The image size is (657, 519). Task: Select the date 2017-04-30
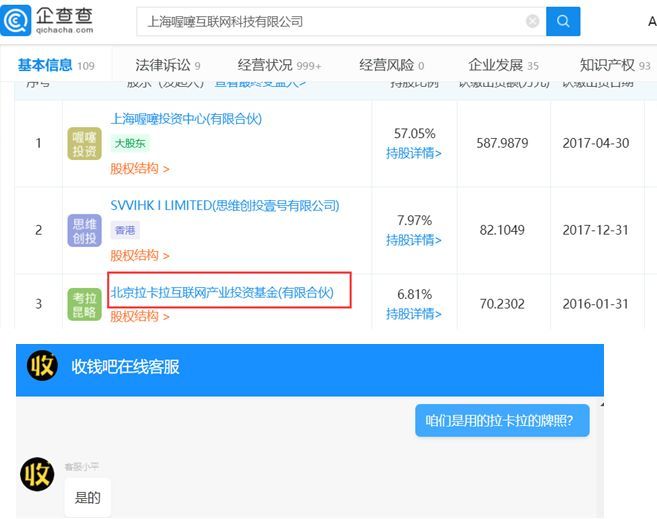click(596, 143)
